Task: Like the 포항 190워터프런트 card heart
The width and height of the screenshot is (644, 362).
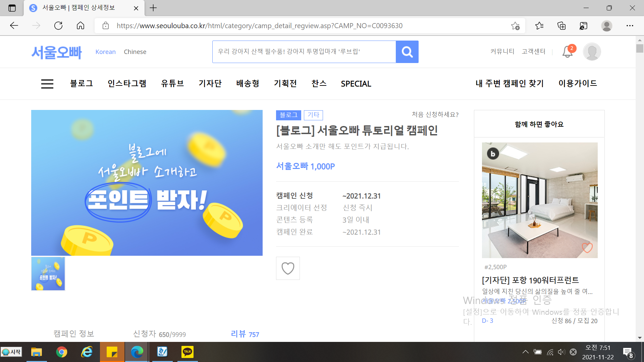Action: [x=587, y=248]
